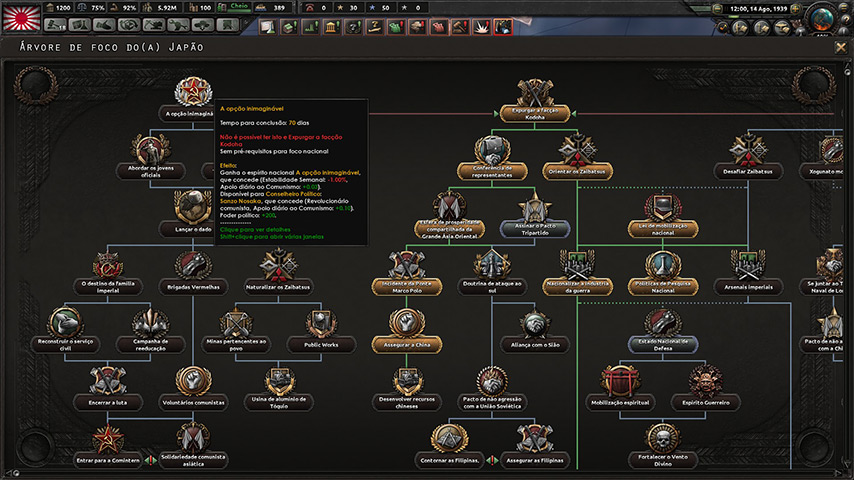854x480 pixels.
Task: Select Pacto de não agressão União Soviética focus
Action: pos(492,389)
